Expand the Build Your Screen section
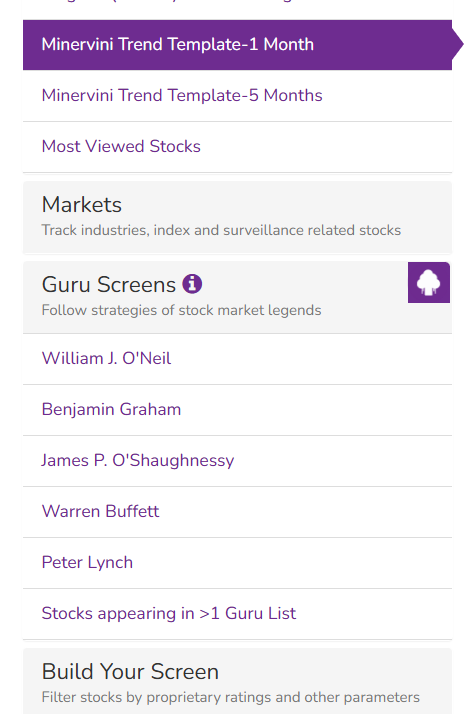This screenshot has width=472, height=714. (237, 681)
